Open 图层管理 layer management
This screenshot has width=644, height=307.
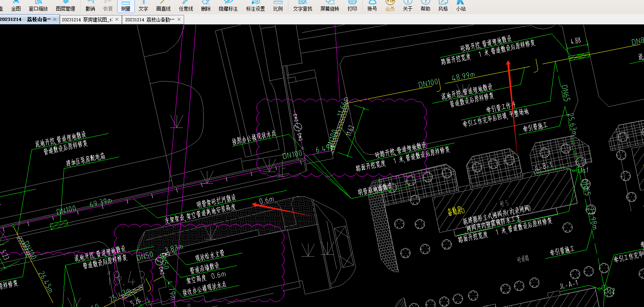(65, 6)
